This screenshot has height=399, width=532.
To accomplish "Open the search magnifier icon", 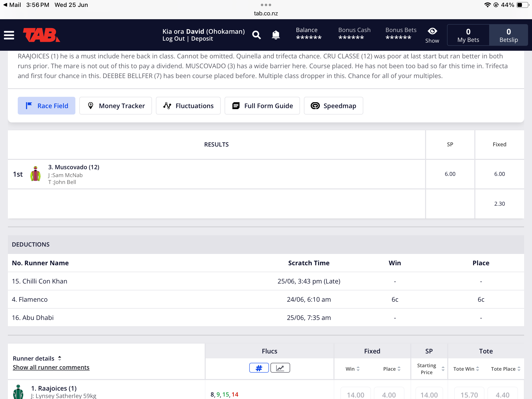I will [256, 35].
